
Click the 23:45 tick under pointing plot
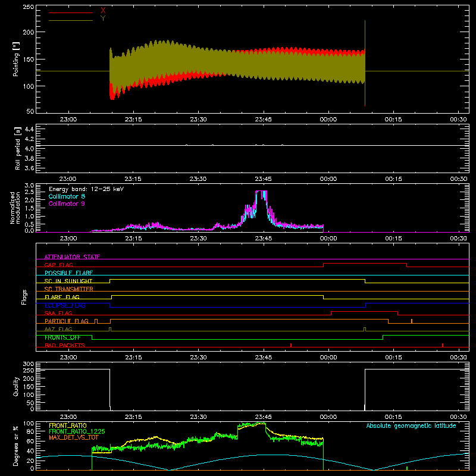pyautogui.click(x=263, y=120)
